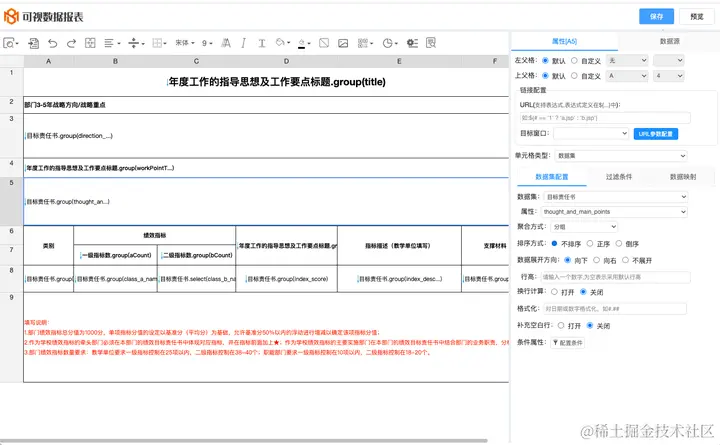The width and height of the screenshot is (720, 445).
Task: Click the 行高 row height input
Action: click(615, 277)
